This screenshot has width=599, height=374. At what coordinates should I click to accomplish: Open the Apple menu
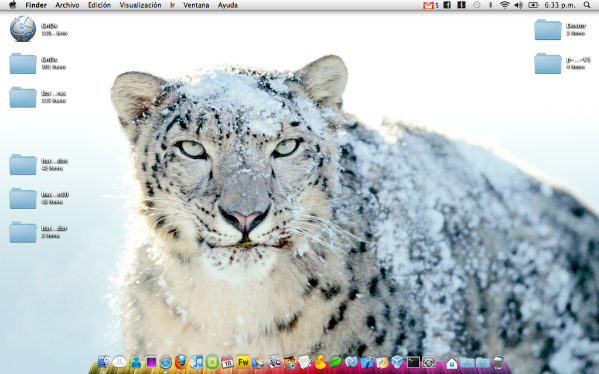click(x=13, y=5)
